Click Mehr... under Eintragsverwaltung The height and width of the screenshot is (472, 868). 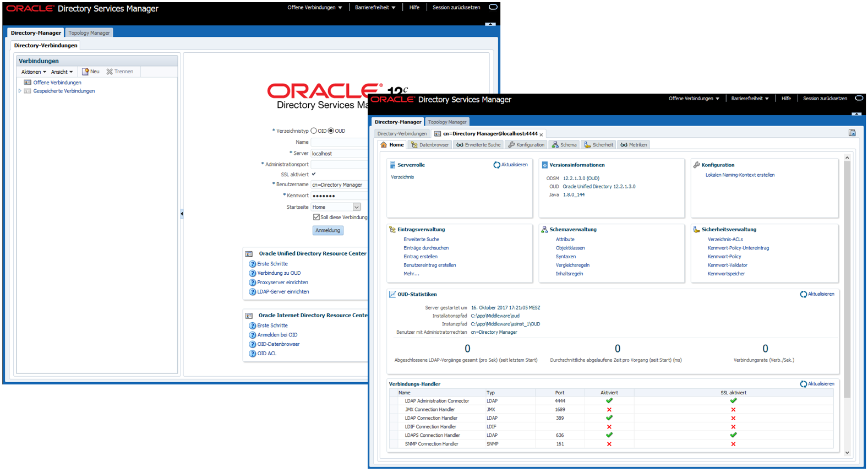tap(411, 274)
